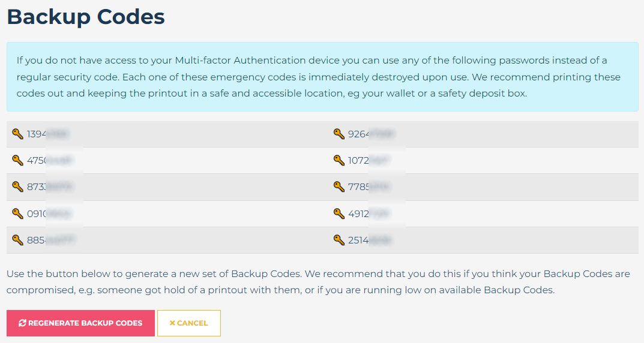Viewport: 644px width, 343px height.
Task: Click the key icon next to code 885
Action: [x=18, y=240]
